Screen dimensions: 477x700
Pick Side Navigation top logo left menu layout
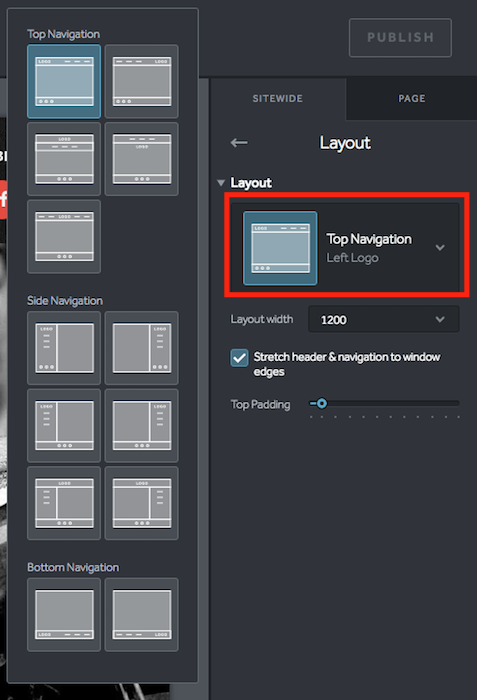coord(64,503)
